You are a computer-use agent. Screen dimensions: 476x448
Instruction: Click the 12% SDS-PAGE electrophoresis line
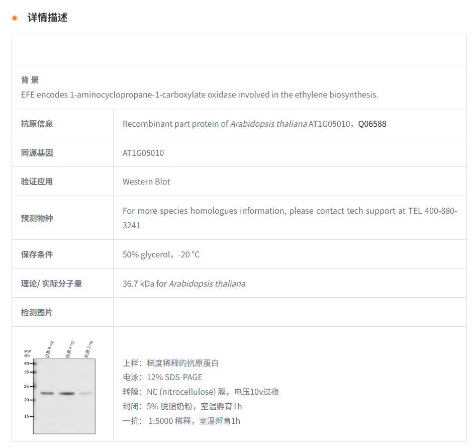tap(162, 377)
